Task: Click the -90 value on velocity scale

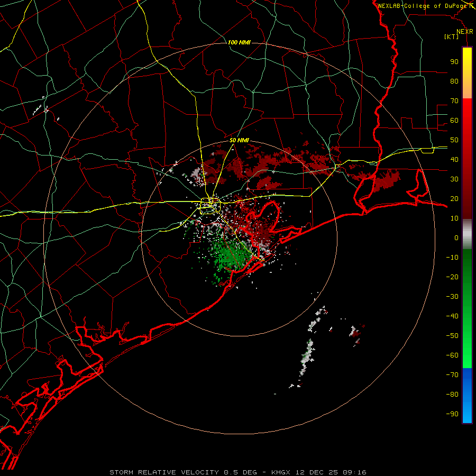Action: (x=452, y=414)
